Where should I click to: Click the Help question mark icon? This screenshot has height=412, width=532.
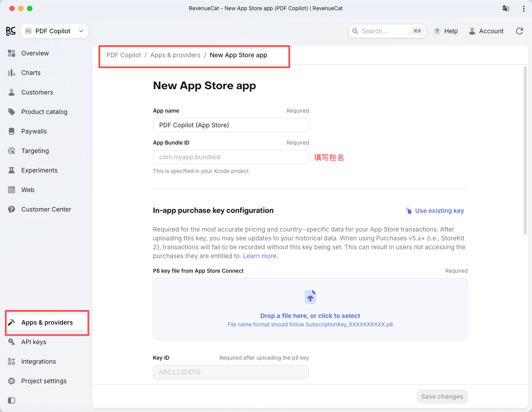[437, 31]
